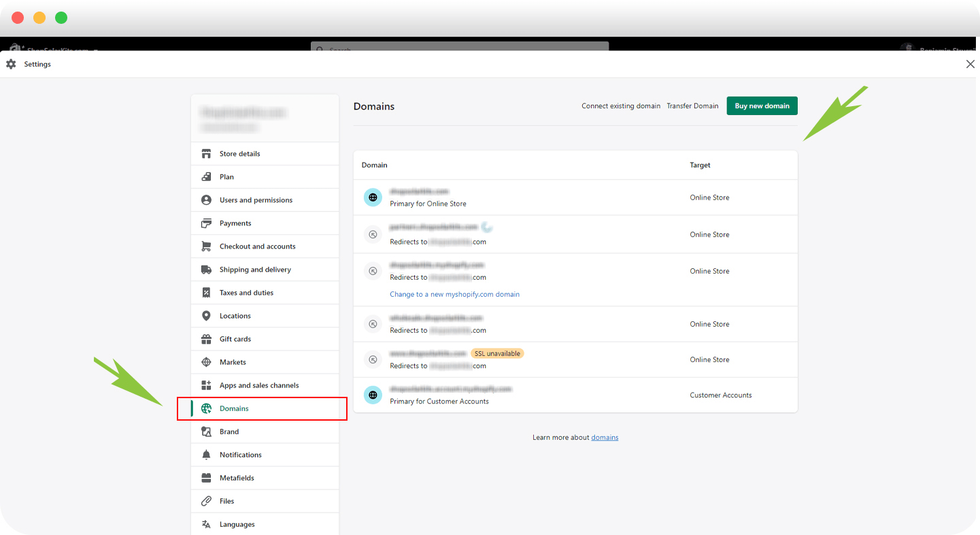The width and height of the screenshot is (980, 535).
Task: Click the Settings gear icon in header
Action: (x=11, y=64)
